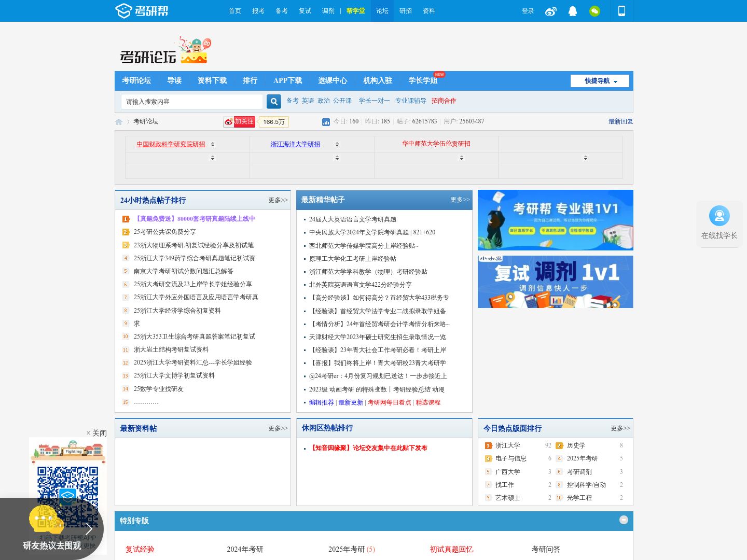Close the QR code popup
Image resolution: width=747 pixels, height=560 pixels.
tap(96, 433)
